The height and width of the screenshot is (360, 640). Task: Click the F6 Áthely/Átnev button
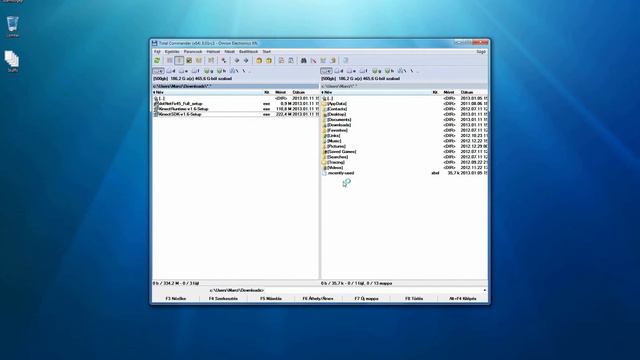pos(318,299)
